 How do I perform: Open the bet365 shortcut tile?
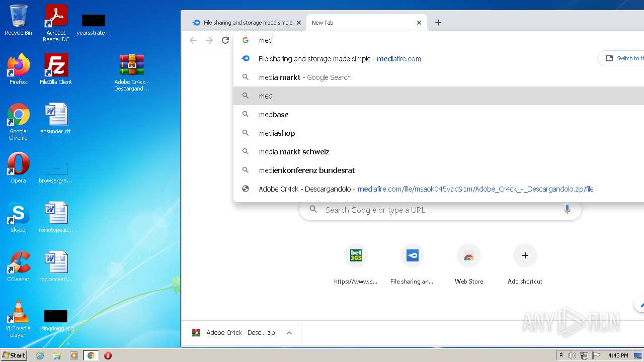coord(356,264)
